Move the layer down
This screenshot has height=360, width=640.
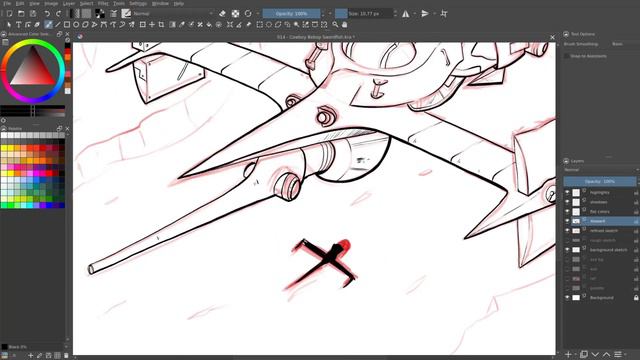point(595,354)
